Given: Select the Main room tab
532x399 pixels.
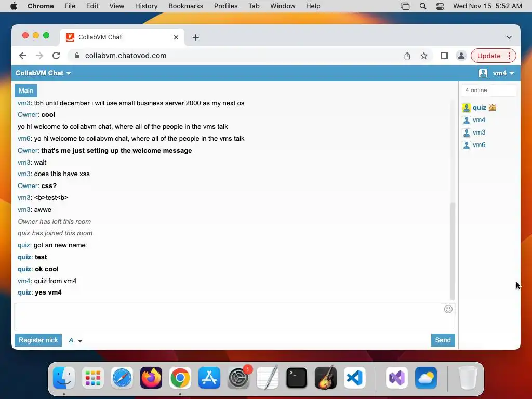Looking at the screenshot, I should (x=26, y=90).
